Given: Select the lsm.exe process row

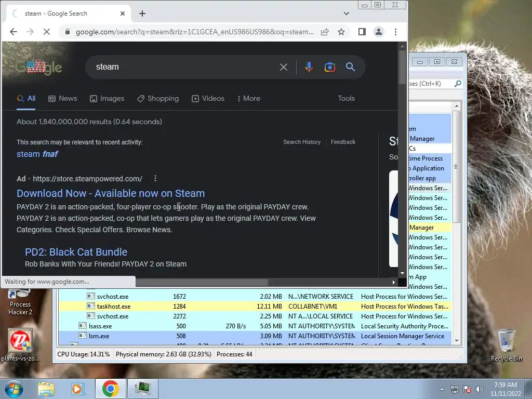Looking at the screenshot, I should pos(255,336).
